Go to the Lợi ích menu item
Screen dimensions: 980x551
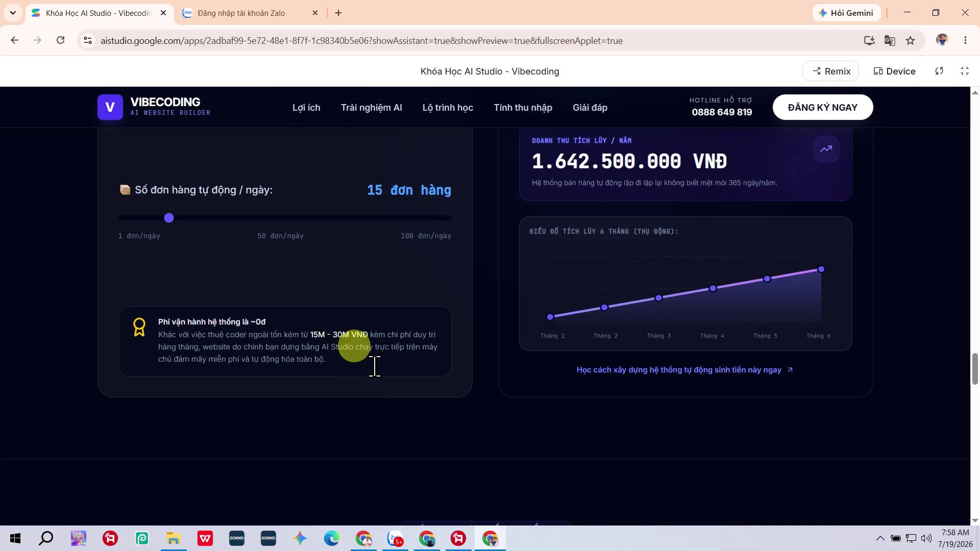point(306,108)
